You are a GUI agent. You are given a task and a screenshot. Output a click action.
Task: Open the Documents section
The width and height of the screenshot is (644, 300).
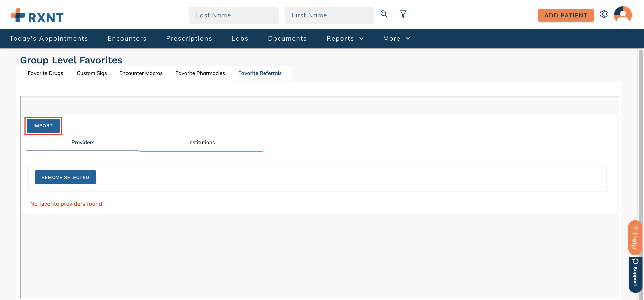[288, 38]
